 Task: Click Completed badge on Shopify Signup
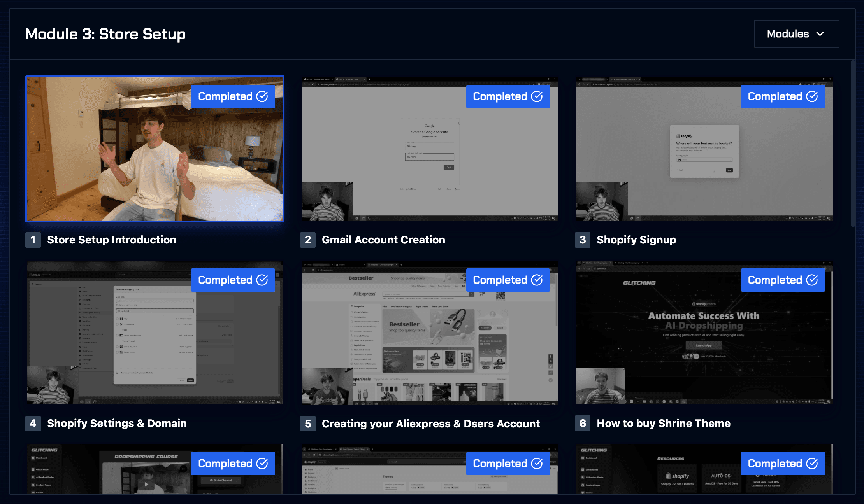pos(783,96)
